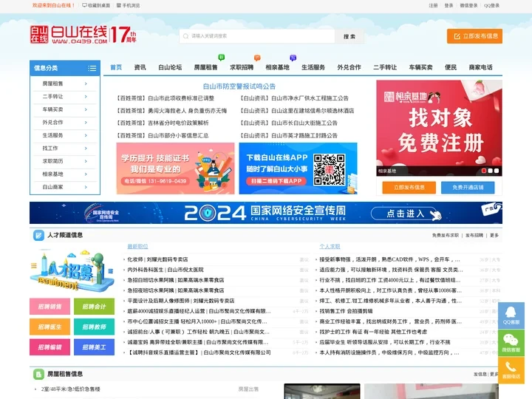Image resolution: width=532 pixels, height=399 pixels.
Task: Click the 招聘销售 pink button
Action: point(50,307)
